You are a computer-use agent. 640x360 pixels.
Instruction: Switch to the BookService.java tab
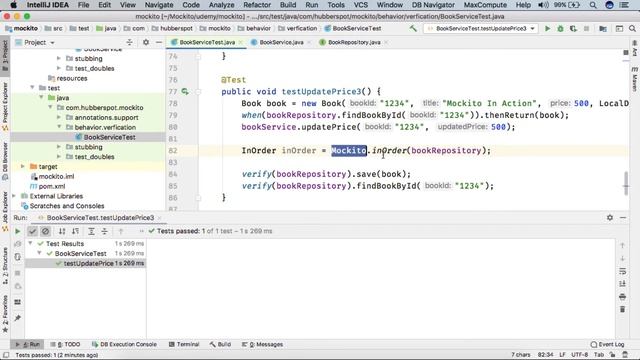click(x=281, y=42)
